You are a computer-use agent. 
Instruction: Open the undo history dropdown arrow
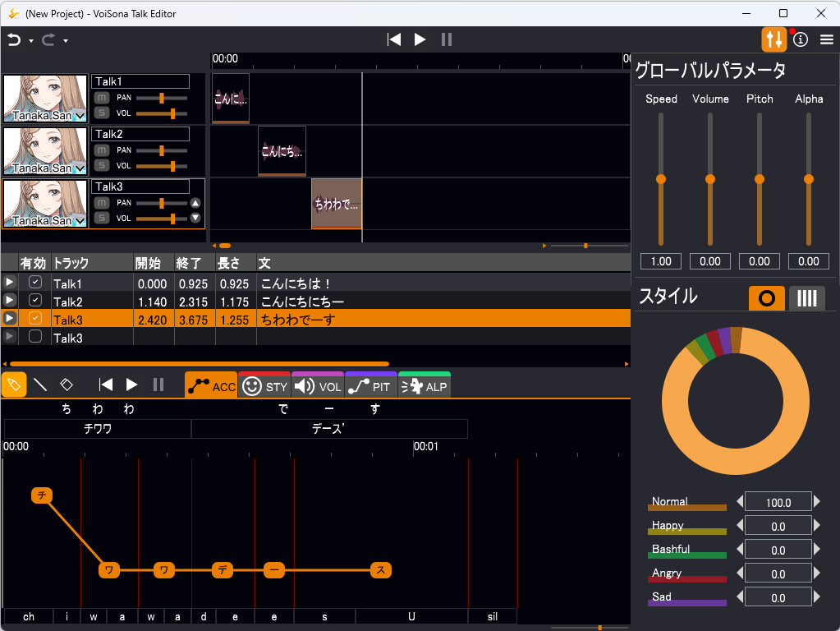pos(31,41)
